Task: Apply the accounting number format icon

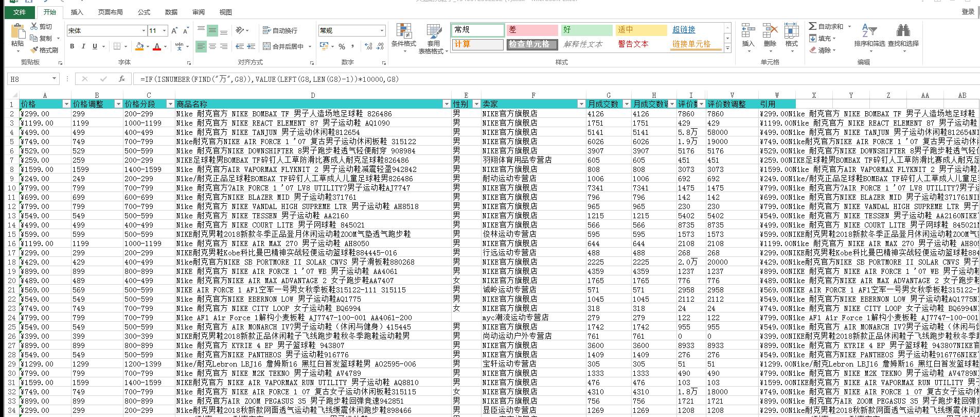Action: click(324, 46)
